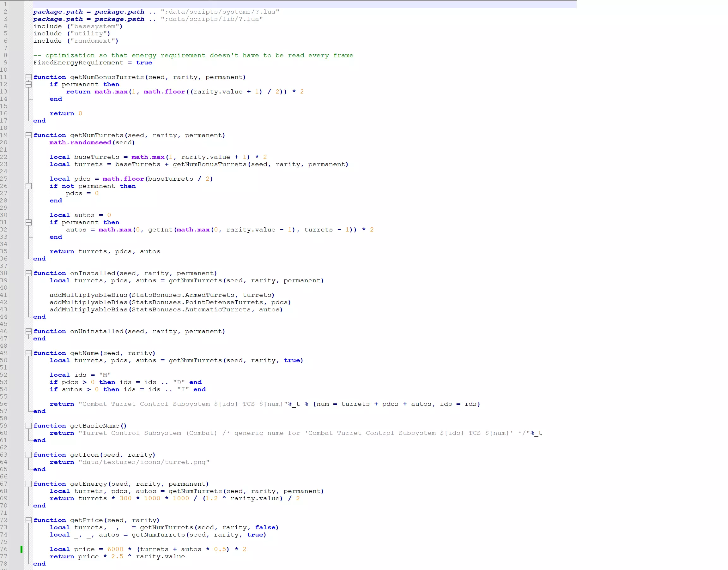Collapse the getEnergy function fold marker
Viewport: 728px width, 570px height.
[x=29, y=484]
